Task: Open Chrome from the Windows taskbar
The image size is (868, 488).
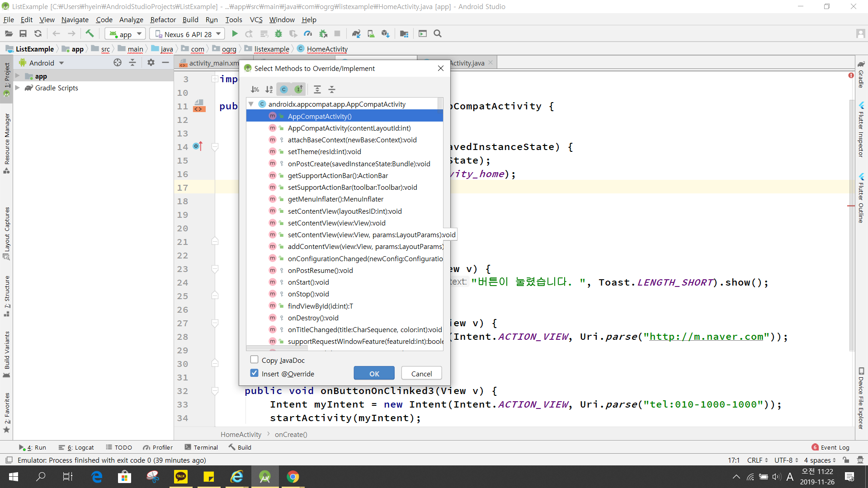Action: coord(292,477)
